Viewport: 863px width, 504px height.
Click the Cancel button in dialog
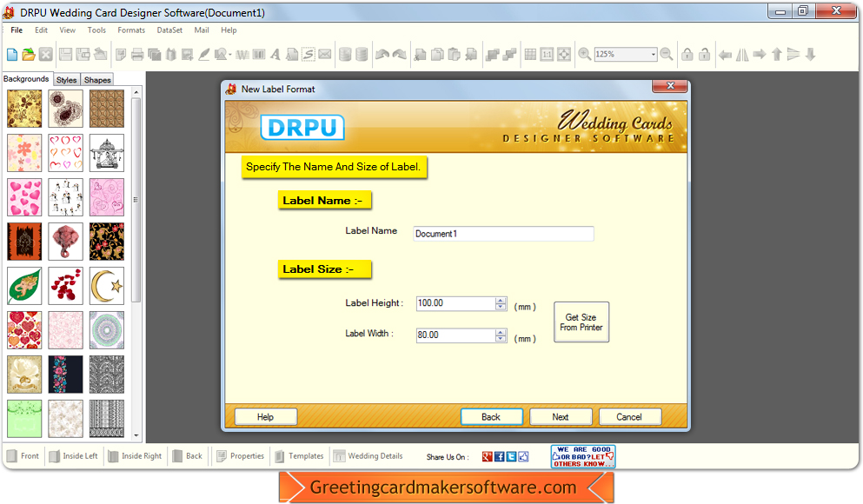629,417
